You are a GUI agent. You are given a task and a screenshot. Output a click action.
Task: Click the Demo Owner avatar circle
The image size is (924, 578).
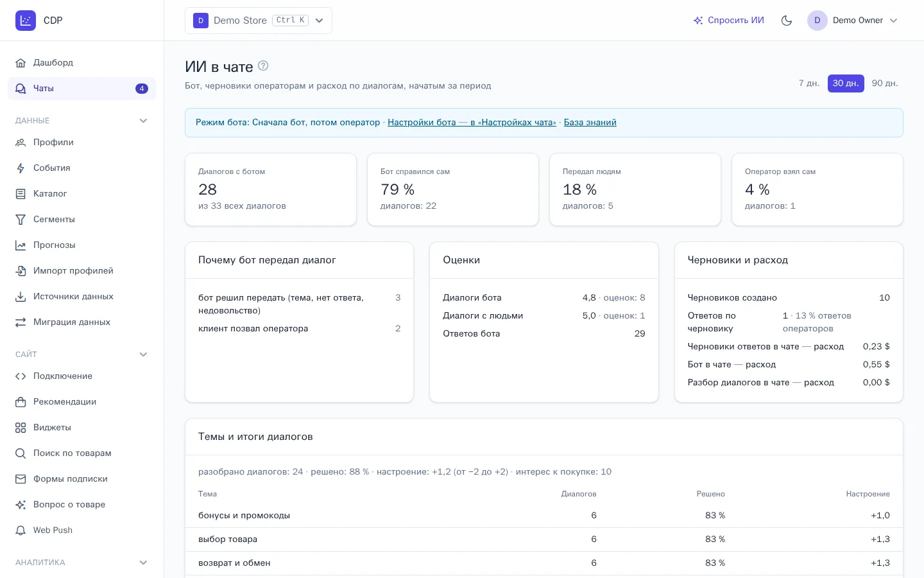click(817, 21)
